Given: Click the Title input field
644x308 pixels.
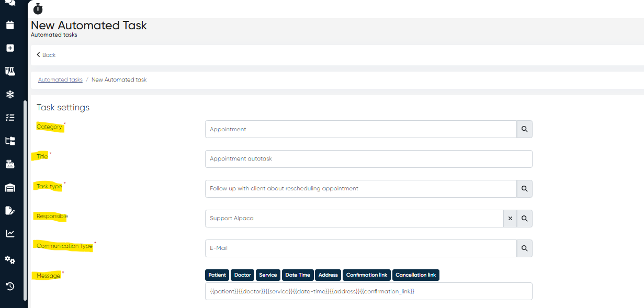Looking at the screenshot, I should click(x=368, y=159).
